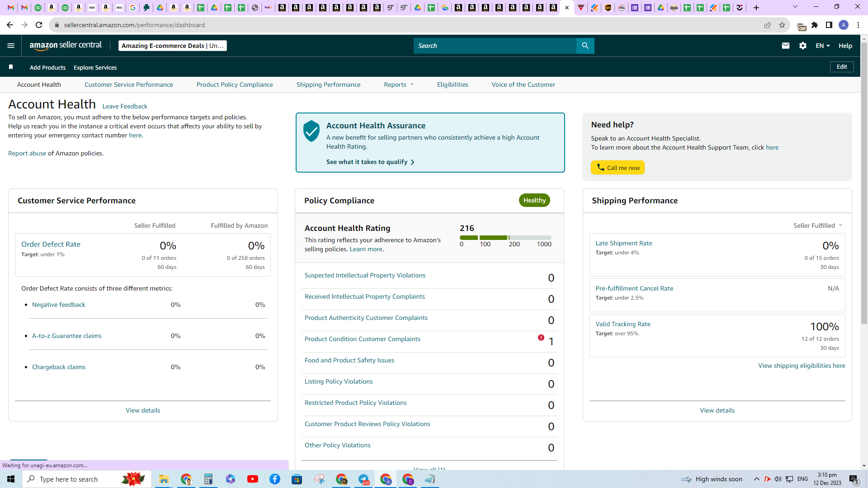The image size is (868, 488).
Task: Open the account switcher Amazing E-commerce Deals
Action: click(x=173, y=46)
